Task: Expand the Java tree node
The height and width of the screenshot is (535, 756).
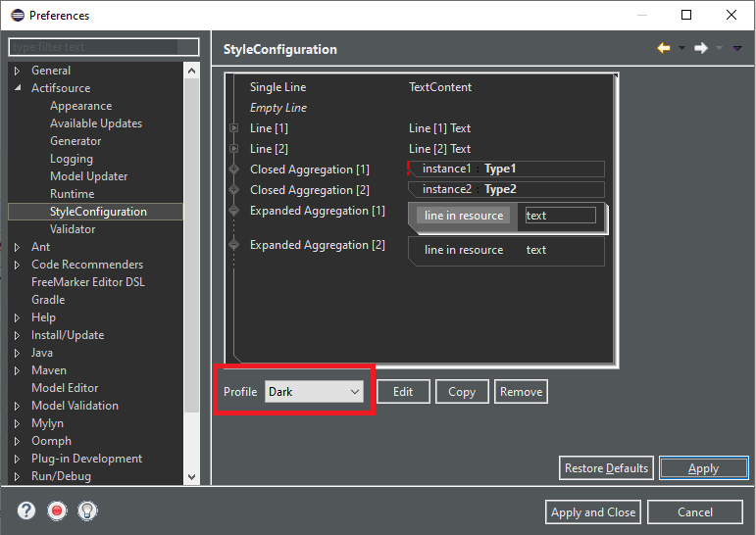Action: [x=17, y=353]
